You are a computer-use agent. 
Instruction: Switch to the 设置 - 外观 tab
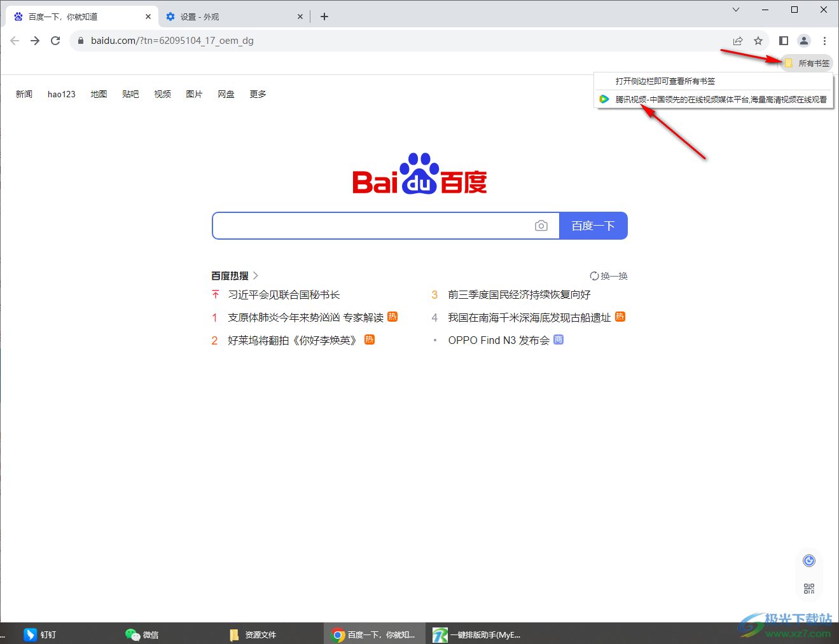[x=233, y=17]
